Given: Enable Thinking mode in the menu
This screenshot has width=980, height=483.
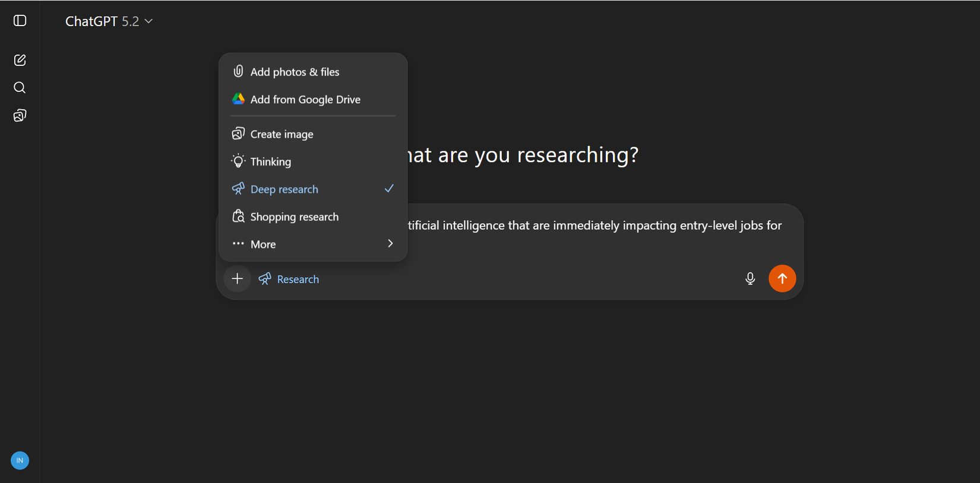Looking at the screenshot, I should [x=313, y=161].
